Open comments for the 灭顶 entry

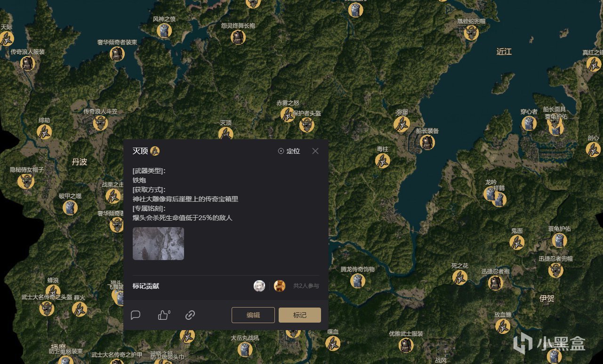click(x=136, y=315)
